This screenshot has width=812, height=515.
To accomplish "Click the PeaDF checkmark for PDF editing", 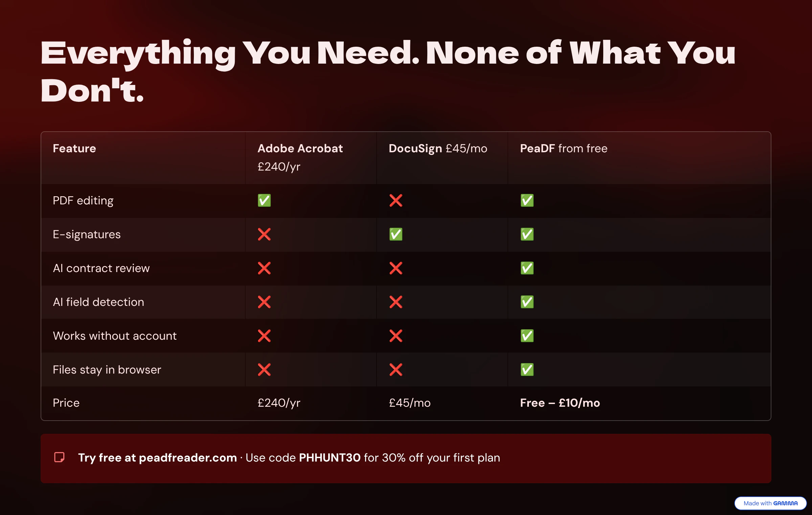I will [x=527, y=200].
